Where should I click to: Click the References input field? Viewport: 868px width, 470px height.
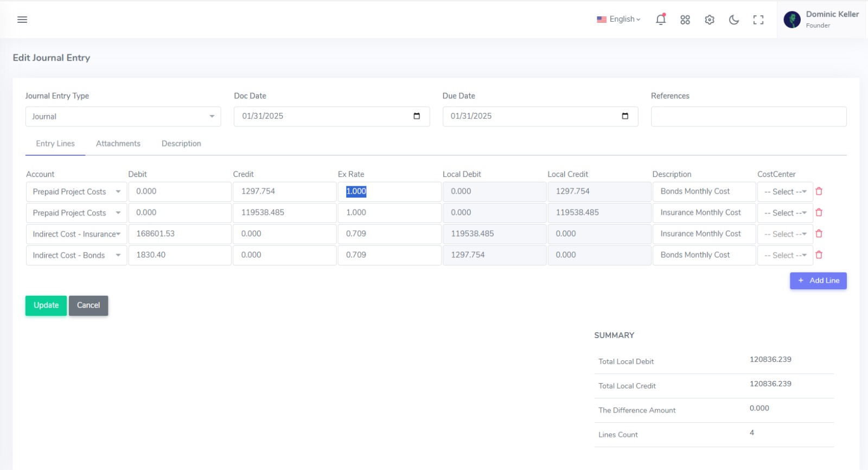point(749,117)
